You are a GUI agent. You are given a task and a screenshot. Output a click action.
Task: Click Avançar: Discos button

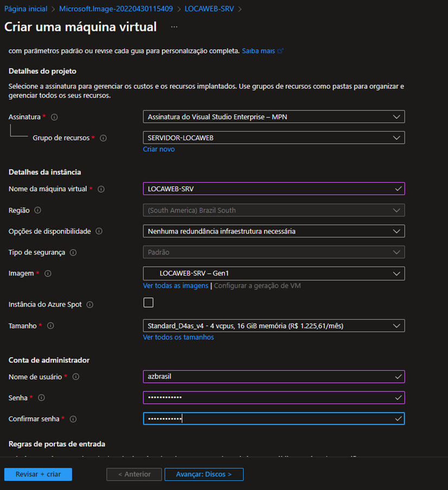tap(204, 474)
